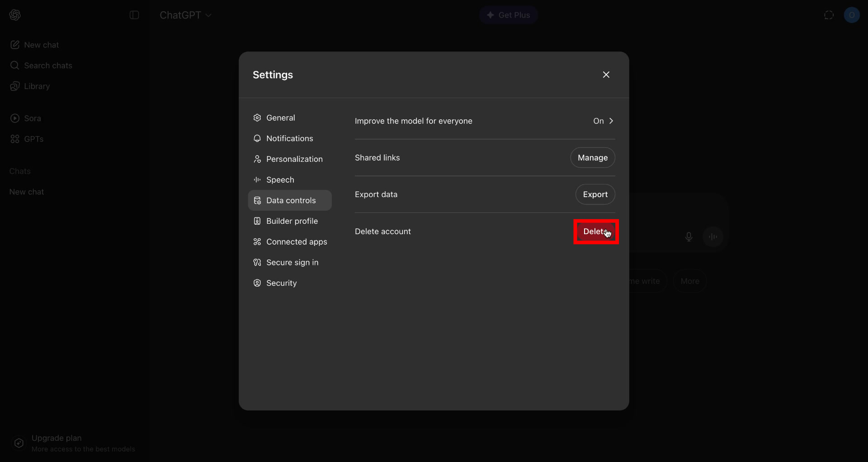Open your profile avatar menu
This screenshot has height=462, width=868.
coord(853,15)
